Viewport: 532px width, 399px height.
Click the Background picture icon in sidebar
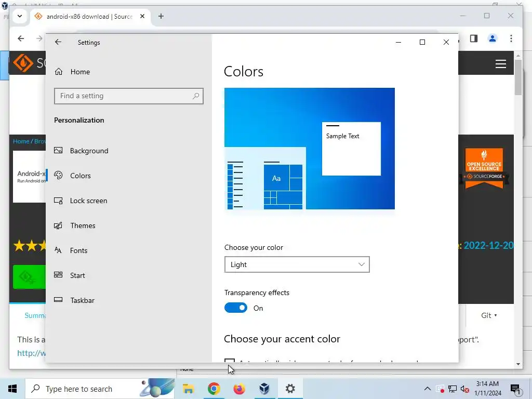tap(58, 150)
